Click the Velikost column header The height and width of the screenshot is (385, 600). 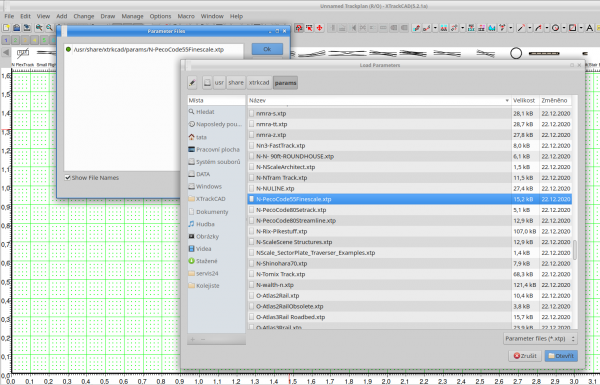[525, 100]
